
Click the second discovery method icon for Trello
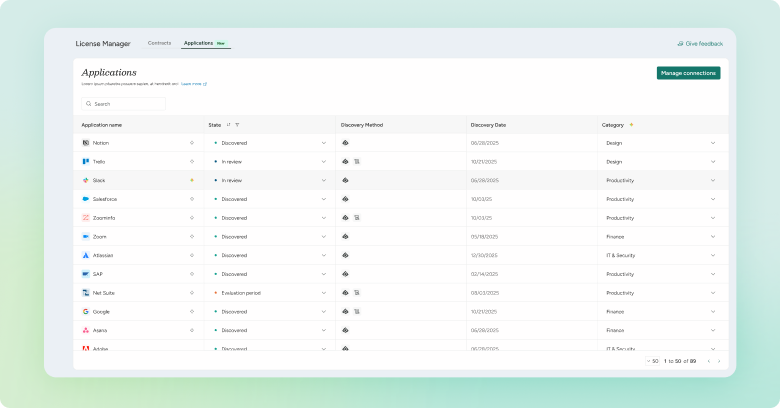pyautogui.click(x=357, y=162)
